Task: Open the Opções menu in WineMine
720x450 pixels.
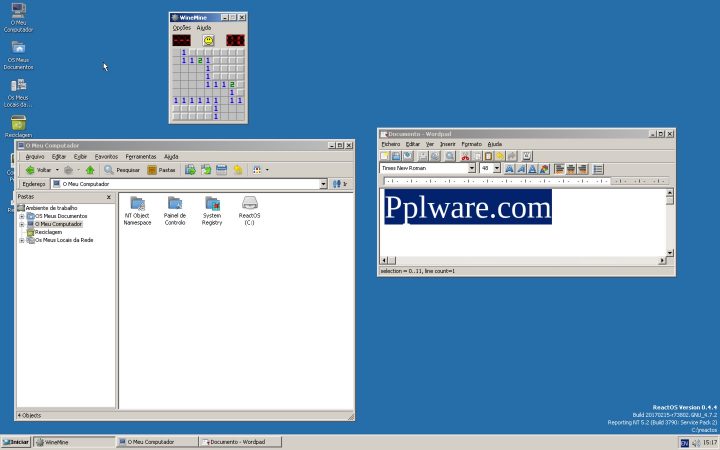Action: click(x=181, y=28)
